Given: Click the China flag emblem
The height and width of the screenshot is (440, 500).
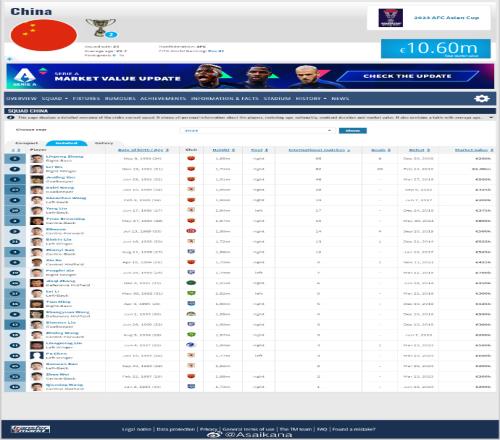Looking at the screenshot, I should click(44, 35).
